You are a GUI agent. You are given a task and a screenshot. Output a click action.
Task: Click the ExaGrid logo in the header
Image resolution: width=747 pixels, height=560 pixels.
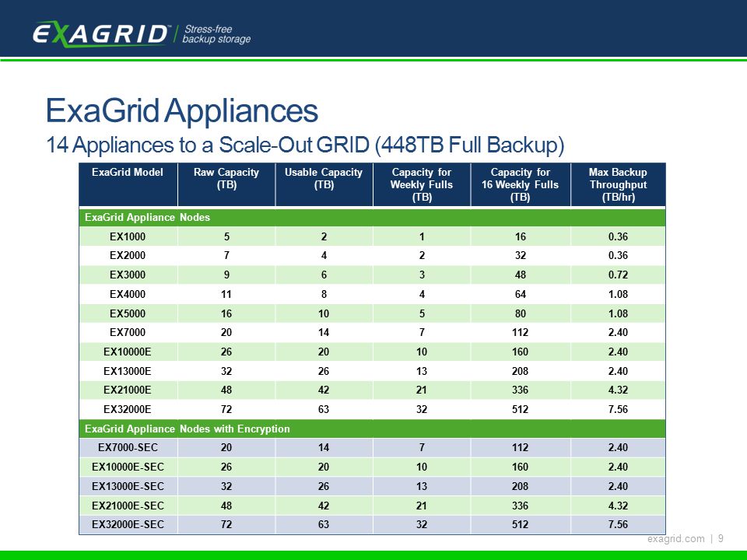click(x=101, y=33)
